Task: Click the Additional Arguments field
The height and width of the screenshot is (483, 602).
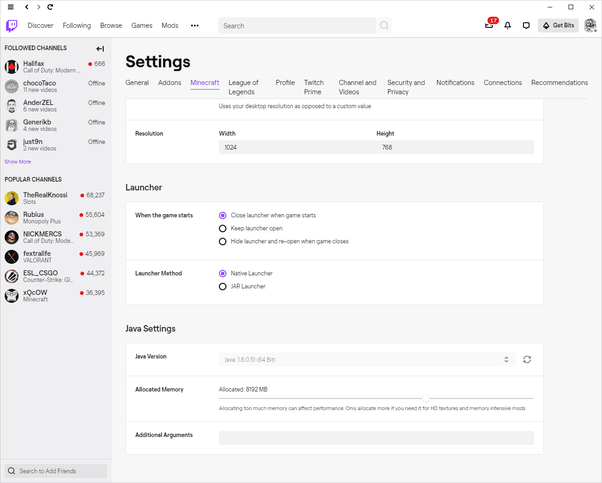Action: coord(376,438)
